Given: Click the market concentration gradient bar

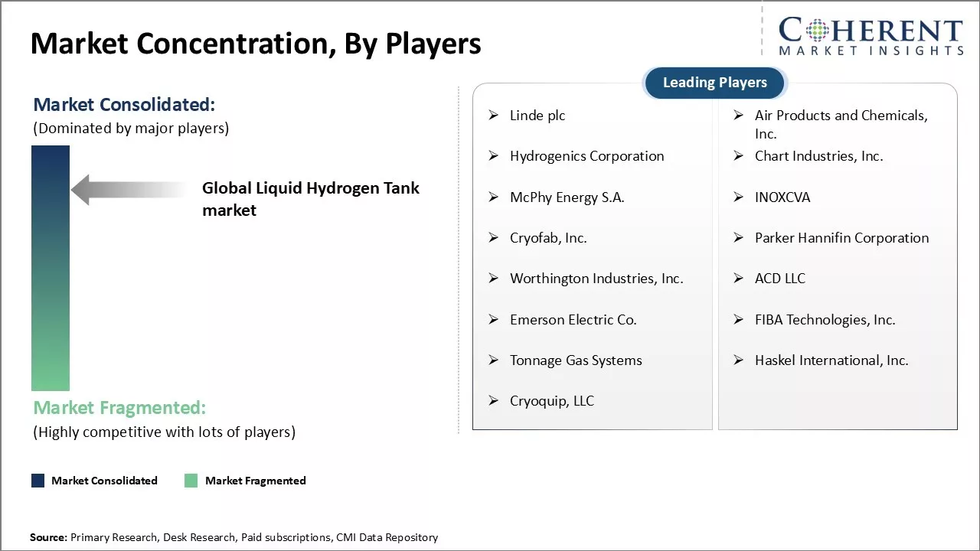Looking at the screenshot, I should click(51, 268).
